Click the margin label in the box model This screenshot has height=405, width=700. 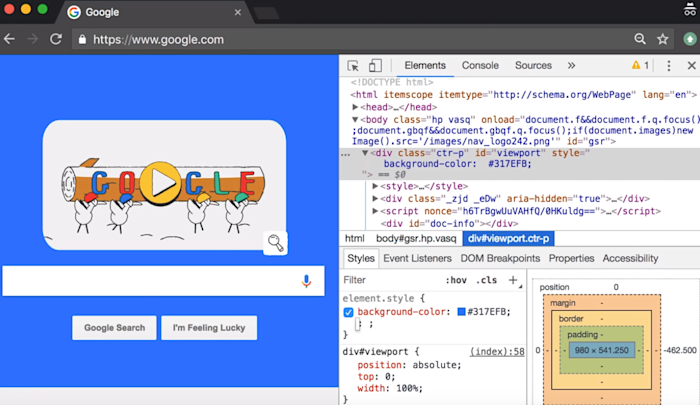tap(562, 303)
